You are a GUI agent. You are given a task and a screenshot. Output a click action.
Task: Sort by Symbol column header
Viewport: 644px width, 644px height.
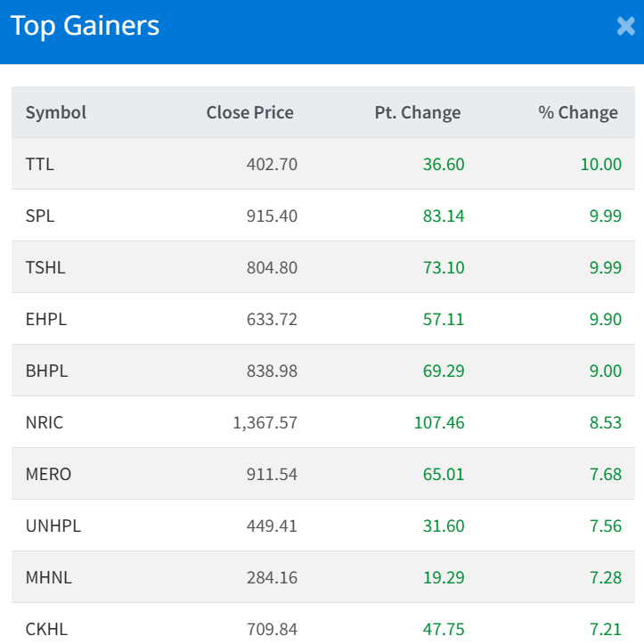tap(56, 112)
